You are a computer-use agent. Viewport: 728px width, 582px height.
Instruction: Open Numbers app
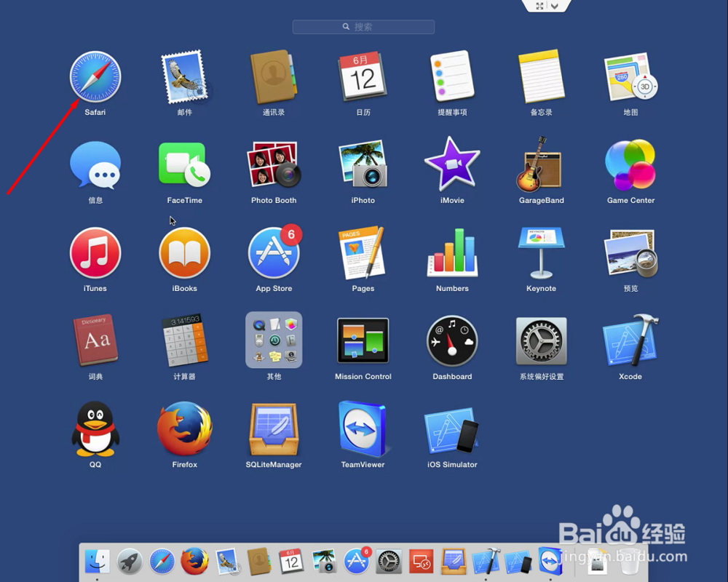452,252
